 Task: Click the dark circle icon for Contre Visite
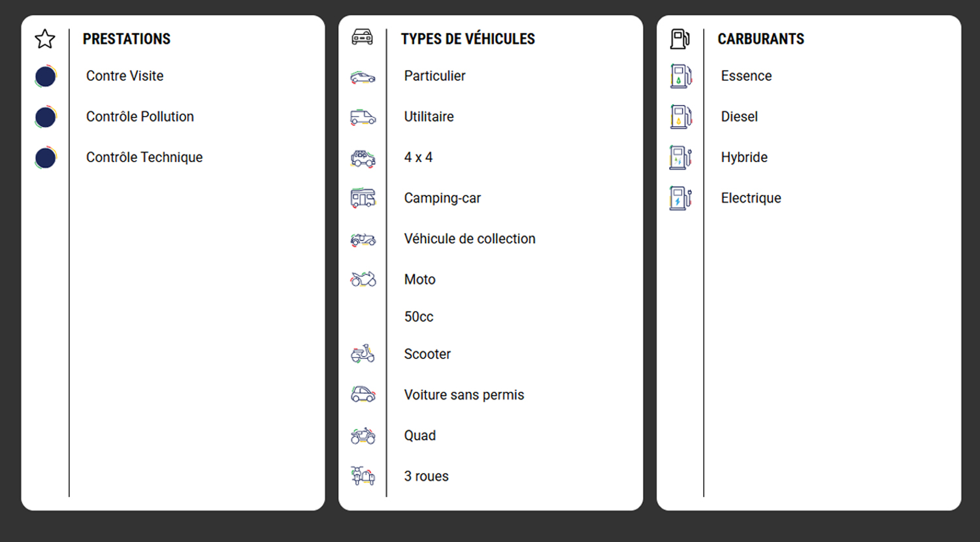pos(46,76)
